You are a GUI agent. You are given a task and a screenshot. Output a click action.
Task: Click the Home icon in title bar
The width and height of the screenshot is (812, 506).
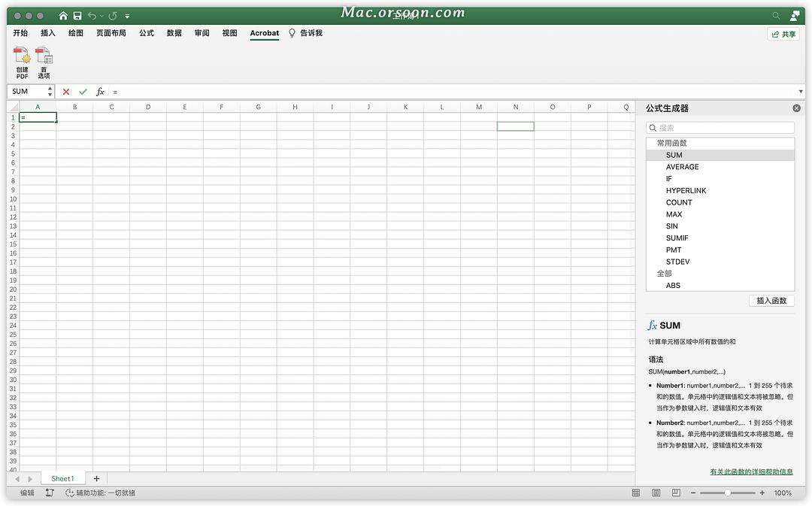63,16
